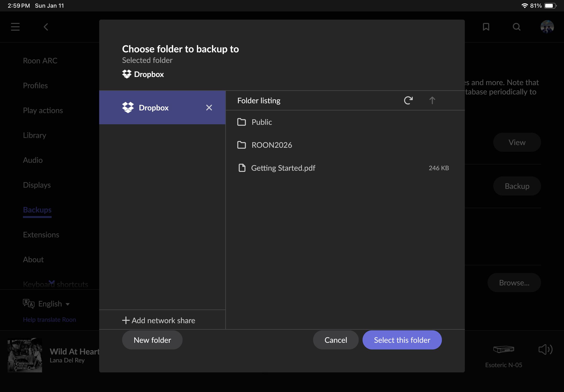
Task: Open the hamburger menu icon
Action: pyautogui.click(x=15, y=27)
